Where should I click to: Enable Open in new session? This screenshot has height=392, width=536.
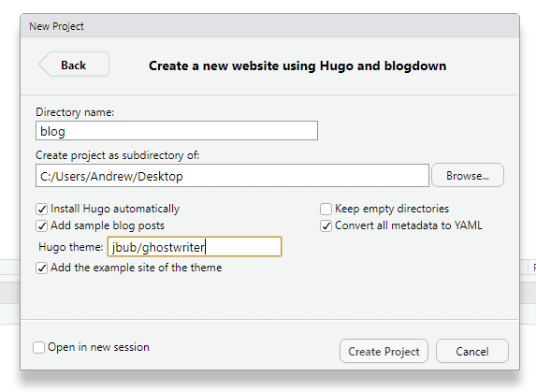[38, 348]
